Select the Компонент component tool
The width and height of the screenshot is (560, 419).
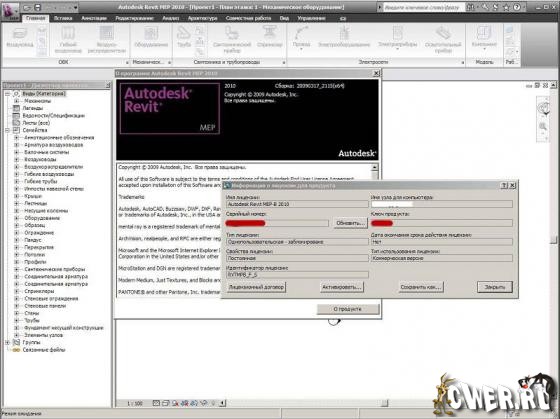484,37
